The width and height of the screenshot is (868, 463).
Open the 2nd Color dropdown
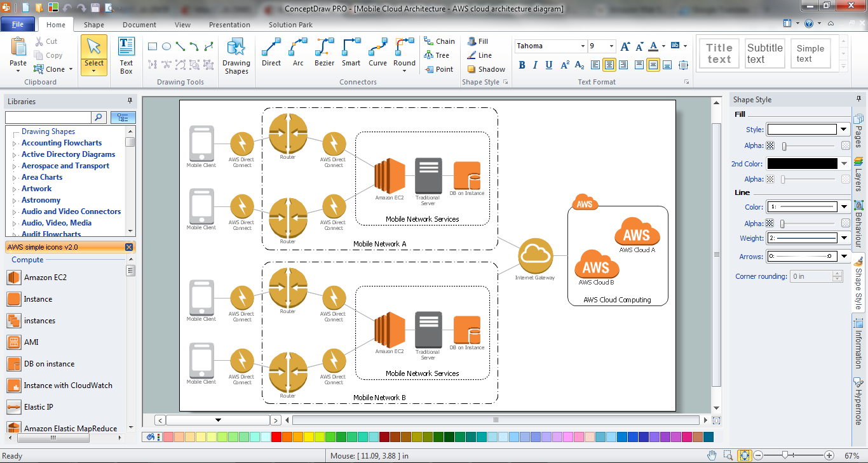[x=844, y=163]
